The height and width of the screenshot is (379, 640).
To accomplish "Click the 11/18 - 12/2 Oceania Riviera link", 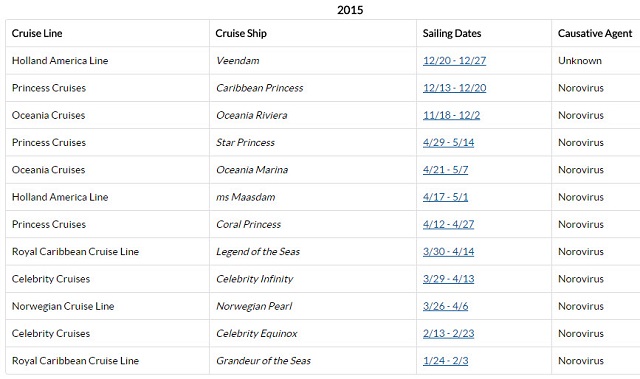I will [451, 115].
